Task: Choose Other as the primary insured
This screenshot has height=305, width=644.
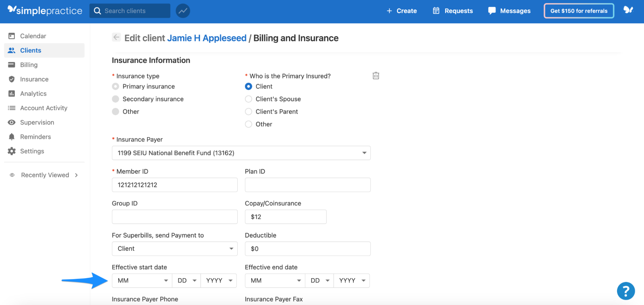Action: coord(248,124)
